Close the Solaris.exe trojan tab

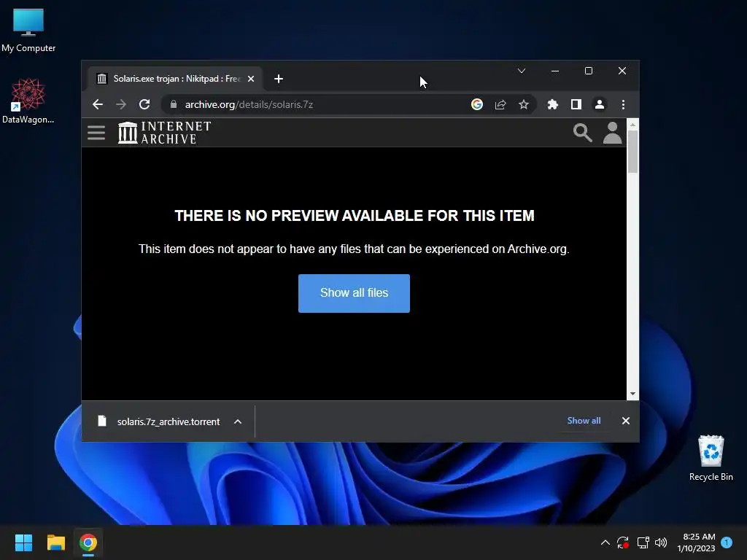251,79
